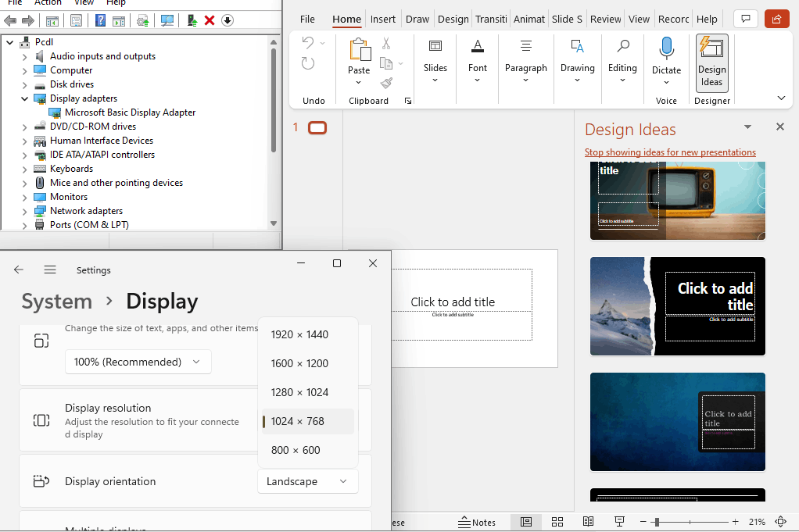
Task: Open the Action menu in Device Manager
Action: (x=48, y=3)
